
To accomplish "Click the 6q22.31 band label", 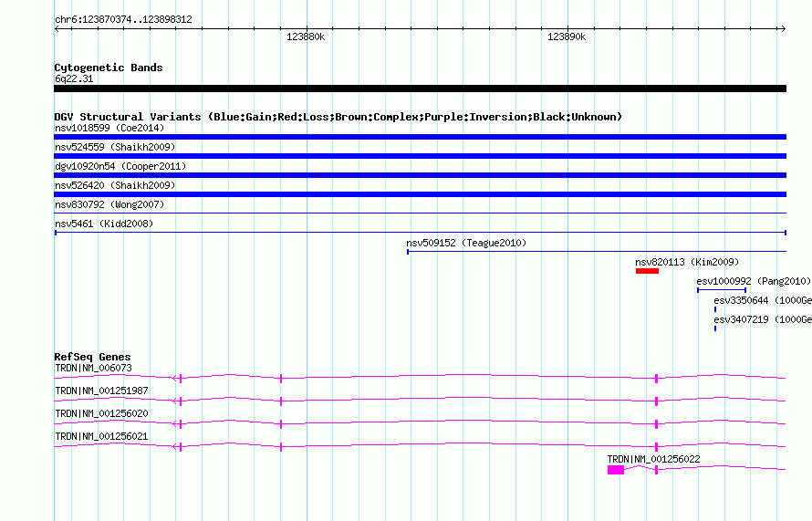I will 74,78.
